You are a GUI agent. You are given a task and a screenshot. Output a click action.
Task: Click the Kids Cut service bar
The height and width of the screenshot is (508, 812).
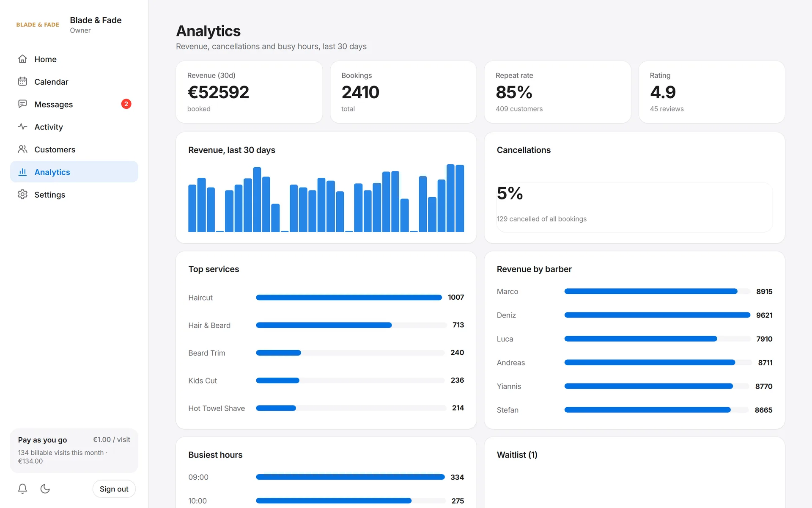coord(350,381)
